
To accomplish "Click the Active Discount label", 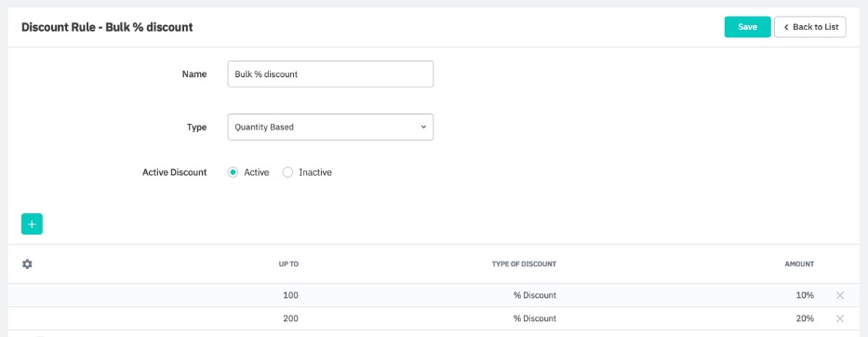I will click(x=174, y=172).
